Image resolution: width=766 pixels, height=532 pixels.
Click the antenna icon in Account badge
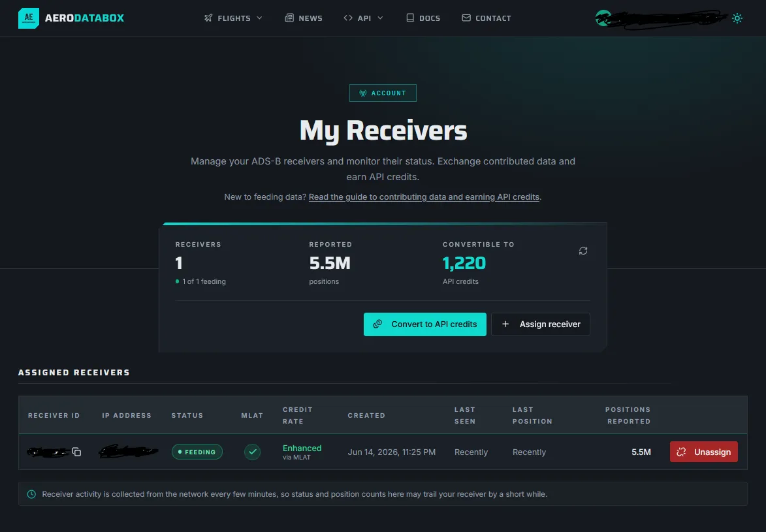pyautogui.click(x=363, y=93)
